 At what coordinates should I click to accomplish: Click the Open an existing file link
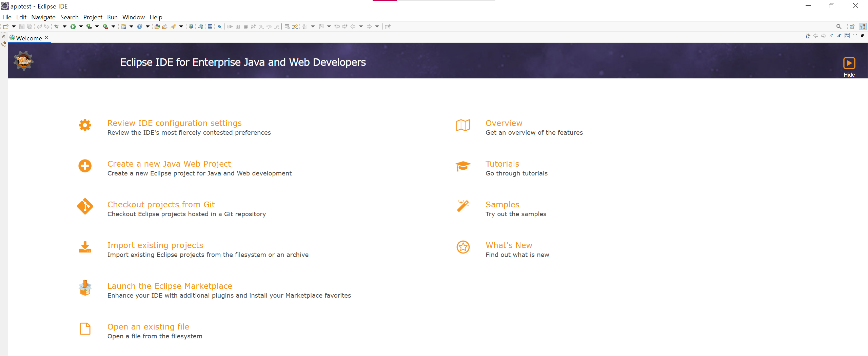148,326
